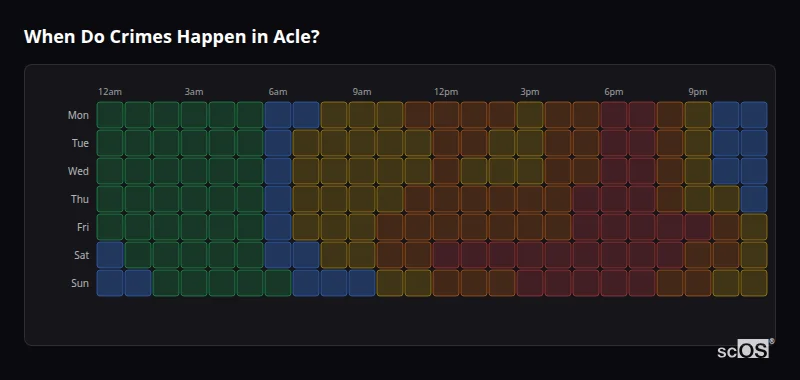The width and height of the screenshot is (800, 380).
Task: Select the Sunday 3pm red cell
Action: click(530, 283)
